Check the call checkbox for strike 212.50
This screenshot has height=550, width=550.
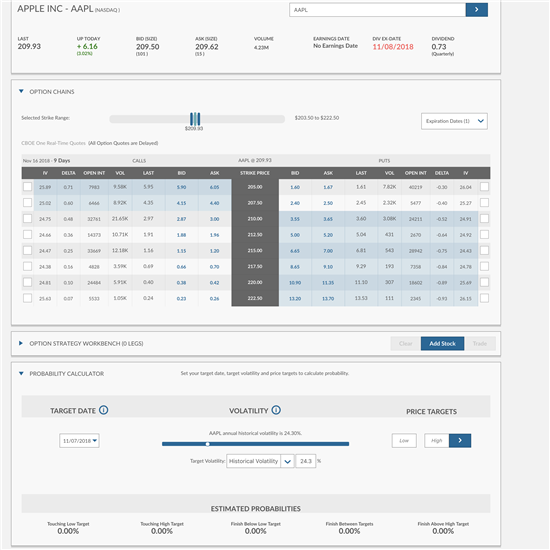pyautogui.click(x=27, y=234)
